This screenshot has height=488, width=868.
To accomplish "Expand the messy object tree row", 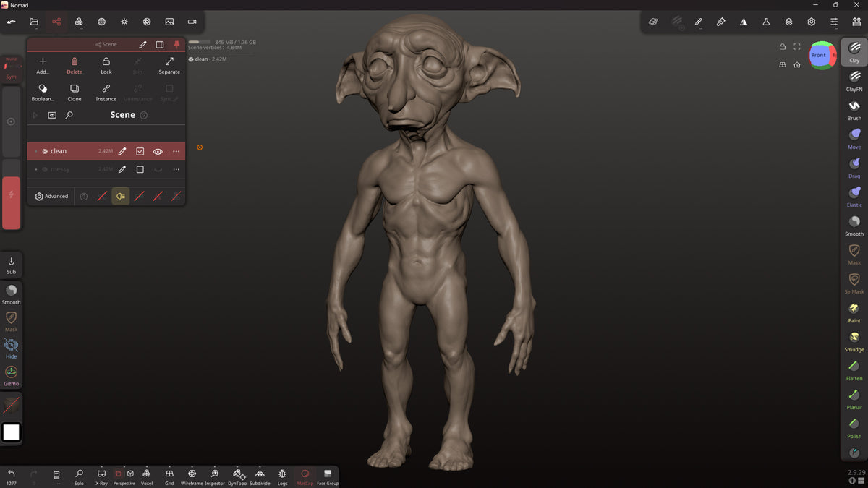I will pyautogui.click(x=35, y=169).
